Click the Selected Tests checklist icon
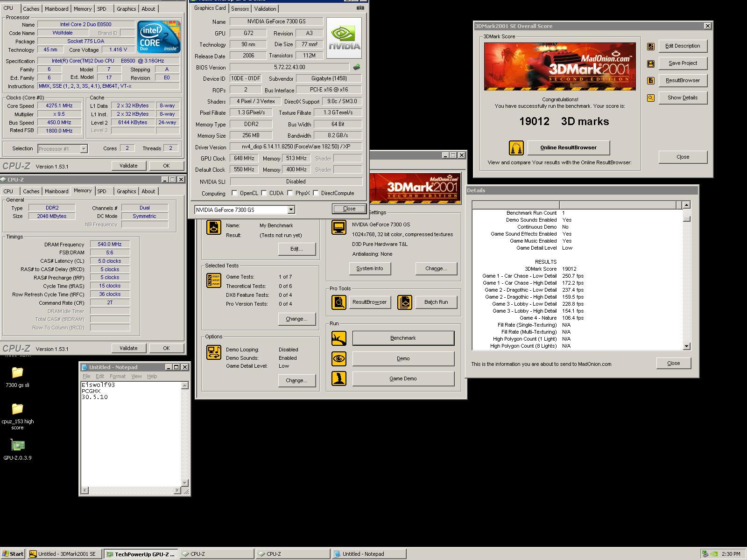This screenshot has width=747, height=560. click(214, 280)
